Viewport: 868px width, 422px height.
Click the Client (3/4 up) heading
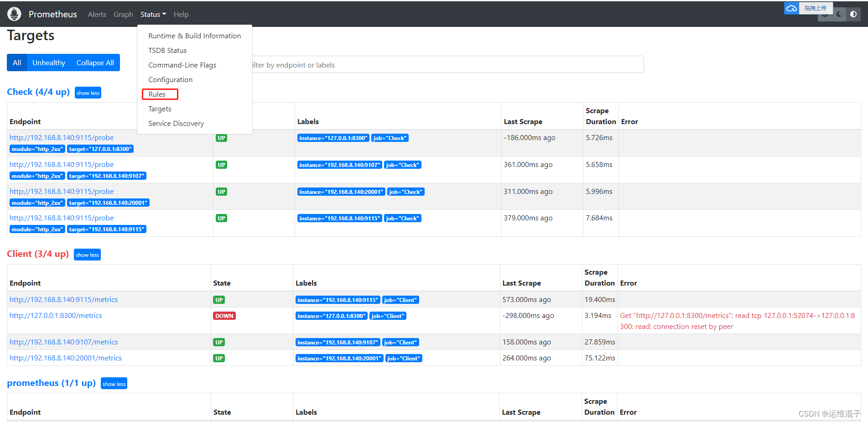(38, 254)
